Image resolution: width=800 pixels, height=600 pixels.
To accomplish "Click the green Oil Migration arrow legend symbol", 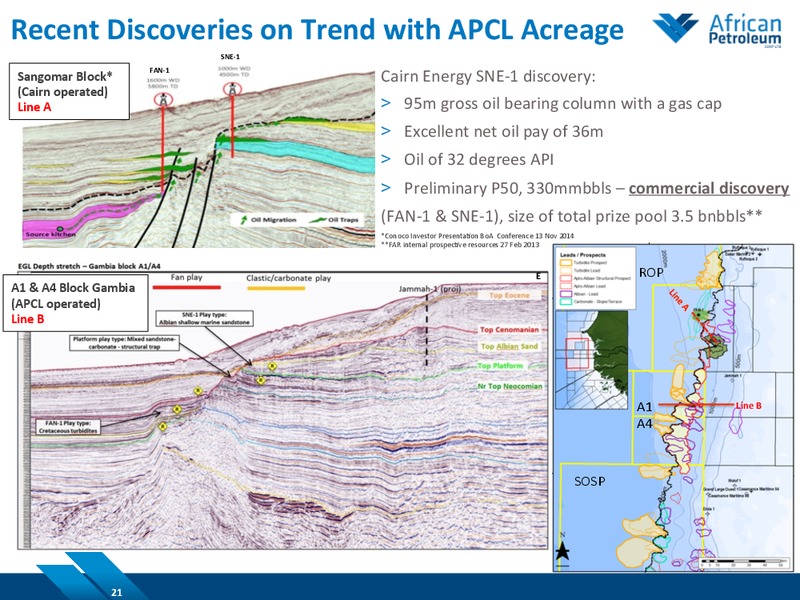I will pyautogui.click(x=244, y=219).
